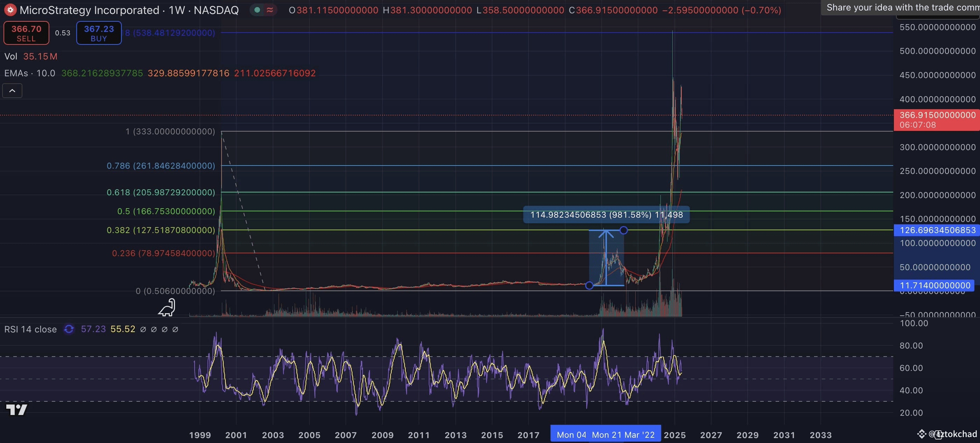Screen dimensions: 980x443
Task: Select the upper handle of the price range measurement
Action: (624, 230)
